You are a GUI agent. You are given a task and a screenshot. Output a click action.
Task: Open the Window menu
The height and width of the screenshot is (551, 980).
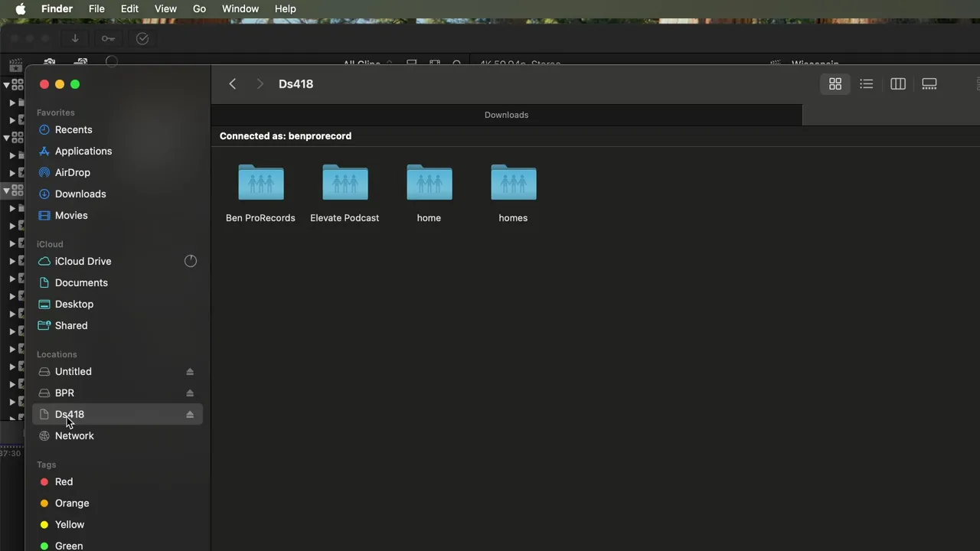[240, 8]
